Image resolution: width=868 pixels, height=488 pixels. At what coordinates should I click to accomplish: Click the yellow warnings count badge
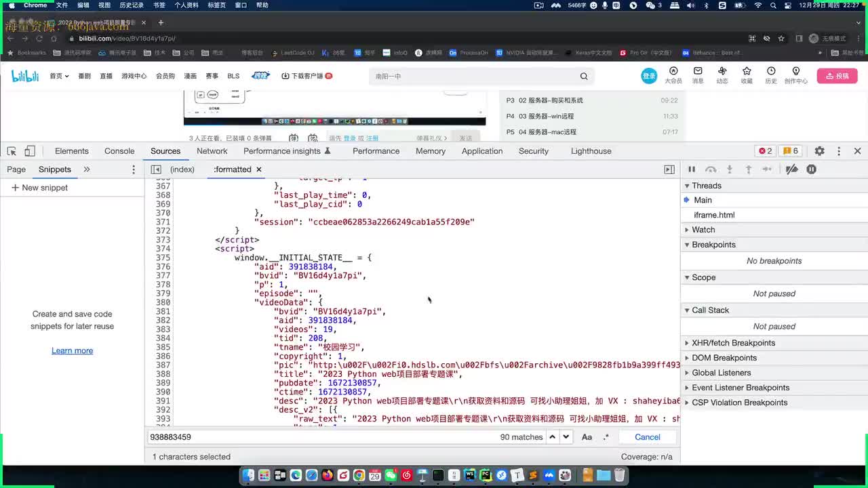click(x=790, y=151)
